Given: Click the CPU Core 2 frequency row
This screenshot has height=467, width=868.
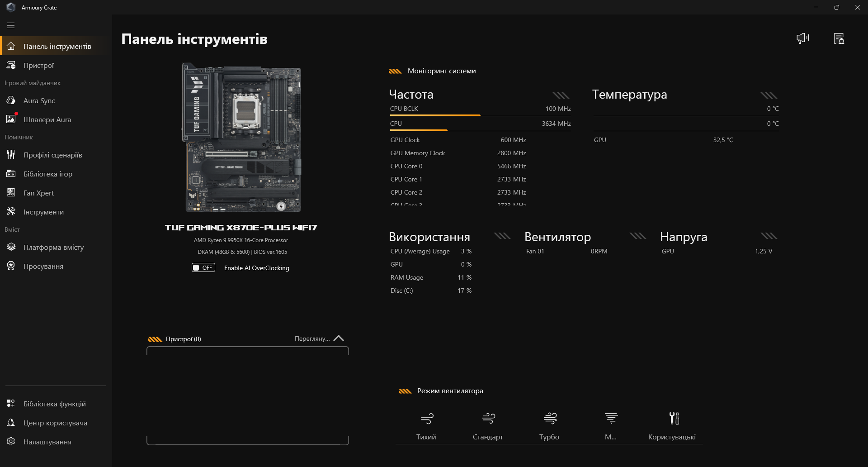Looking at the screenshot, I should (x=458, y=192).
